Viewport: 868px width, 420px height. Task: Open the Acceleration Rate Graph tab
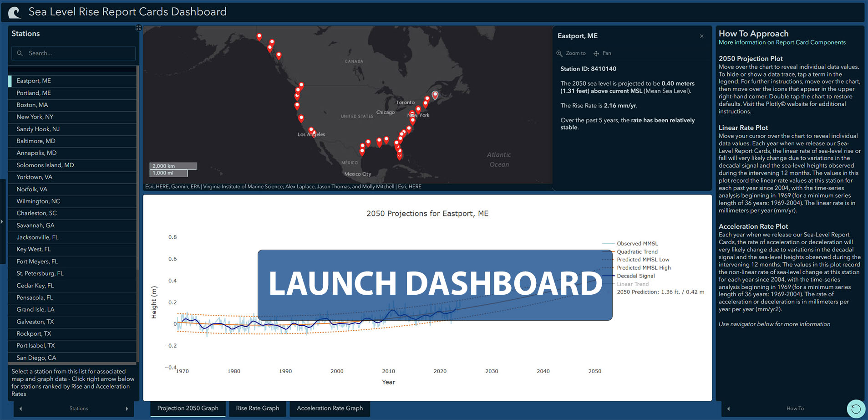point(330,408)
